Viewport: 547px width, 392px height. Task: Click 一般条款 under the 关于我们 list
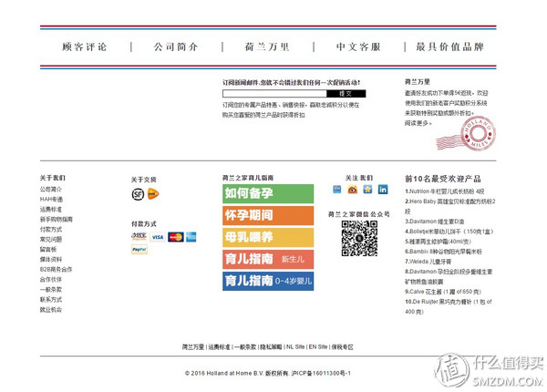[x=51, y=290]
